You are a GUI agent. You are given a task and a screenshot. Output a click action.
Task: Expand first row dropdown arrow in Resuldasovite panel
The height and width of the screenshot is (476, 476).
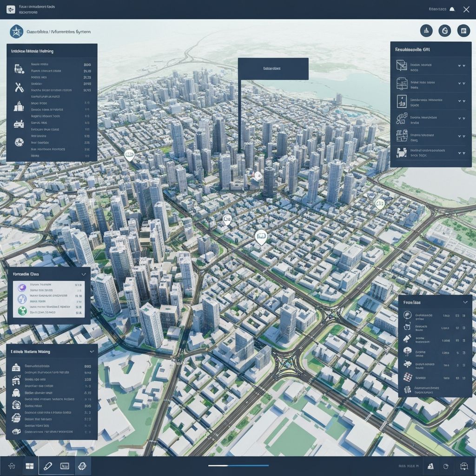462,66
